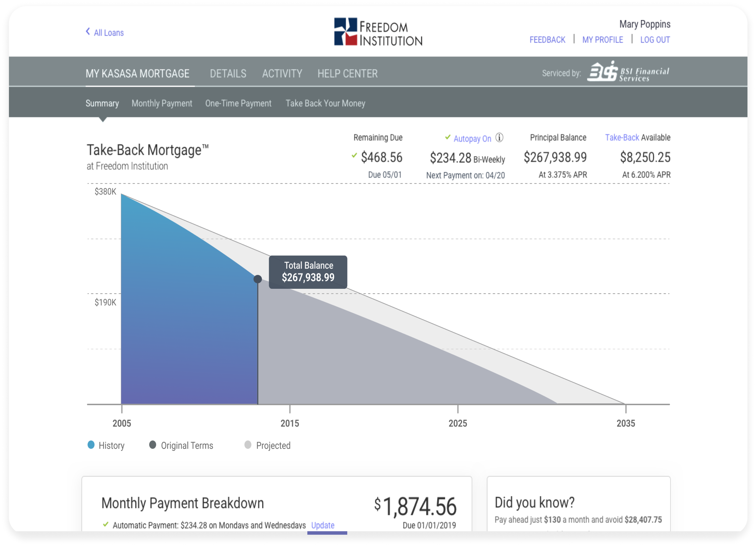This screenshot has height=546, width=756.
Task: Click the $8,250.25 Take-Back Available amount
Action: [x=645, y=157]
